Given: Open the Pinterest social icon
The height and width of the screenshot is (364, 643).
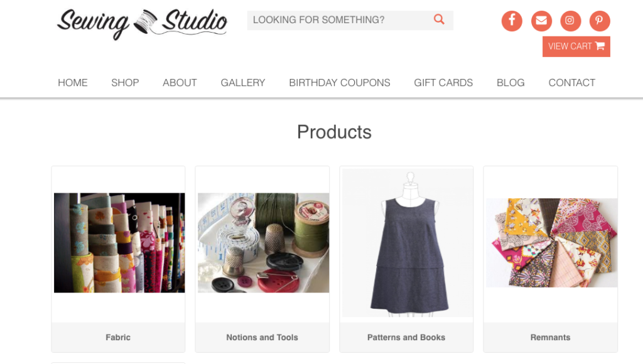Looking at the screenshot, I should [600, 21].
